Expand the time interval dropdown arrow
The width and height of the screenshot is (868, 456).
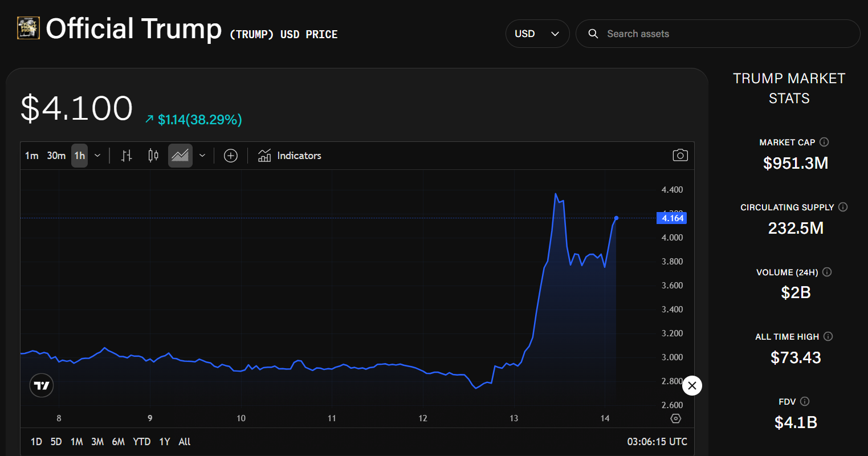(x=97, y=156)
